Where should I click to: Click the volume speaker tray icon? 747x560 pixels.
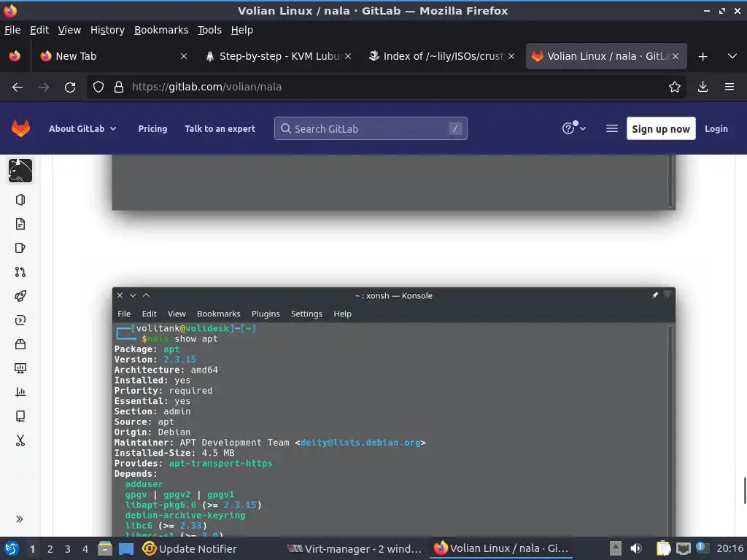[636, 548]
